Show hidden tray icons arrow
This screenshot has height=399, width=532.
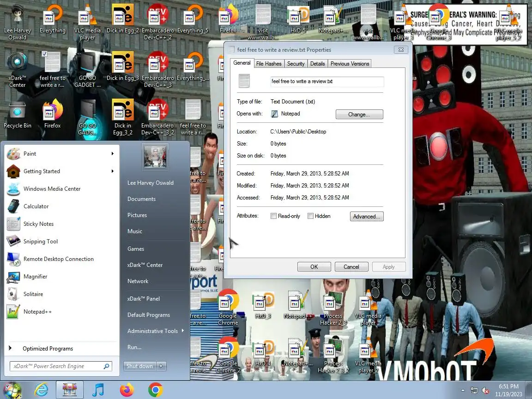click(x=463, y=391)
